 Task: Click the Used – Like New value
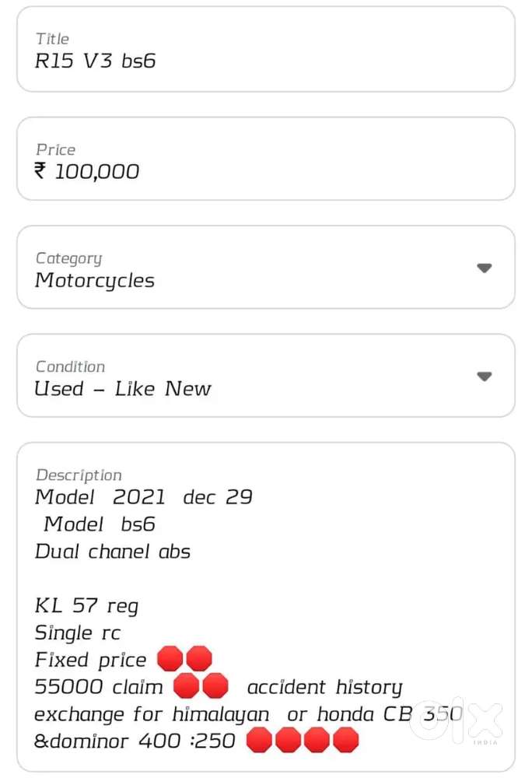click(123, 389)
